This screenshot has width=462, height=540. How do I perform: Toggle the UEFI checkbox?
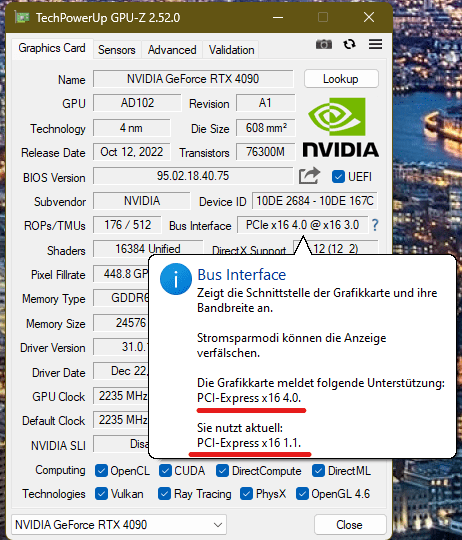coord(338,177)
